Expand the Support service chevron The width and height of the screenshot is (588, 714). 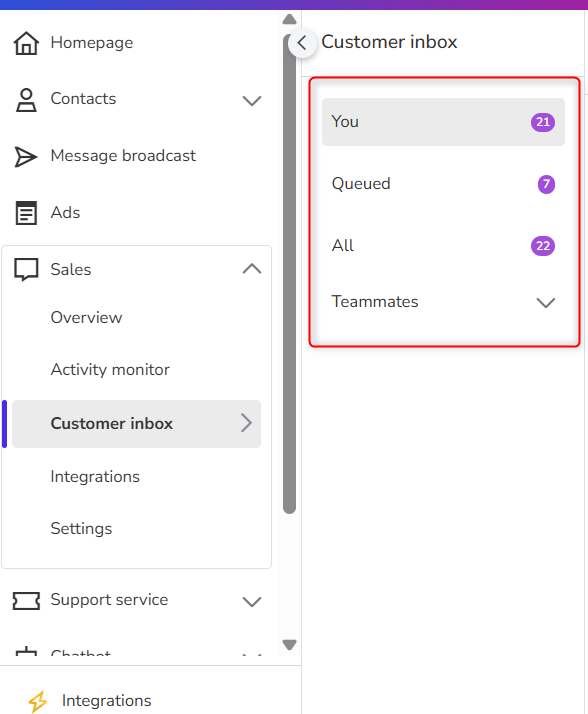point(252,602)
